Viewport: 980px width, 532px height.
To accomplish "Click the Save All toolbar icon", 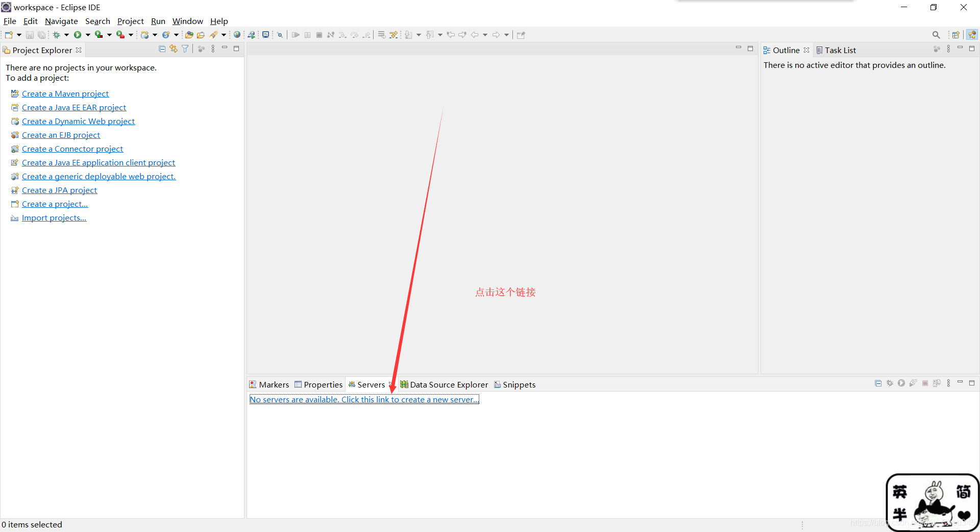I will click(x=41, y=35).
